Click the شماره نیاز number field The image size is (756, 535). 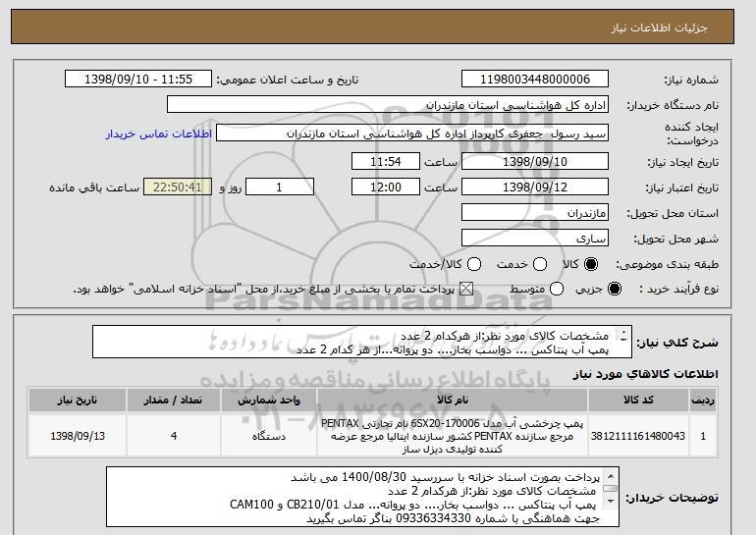coord(535,80)
